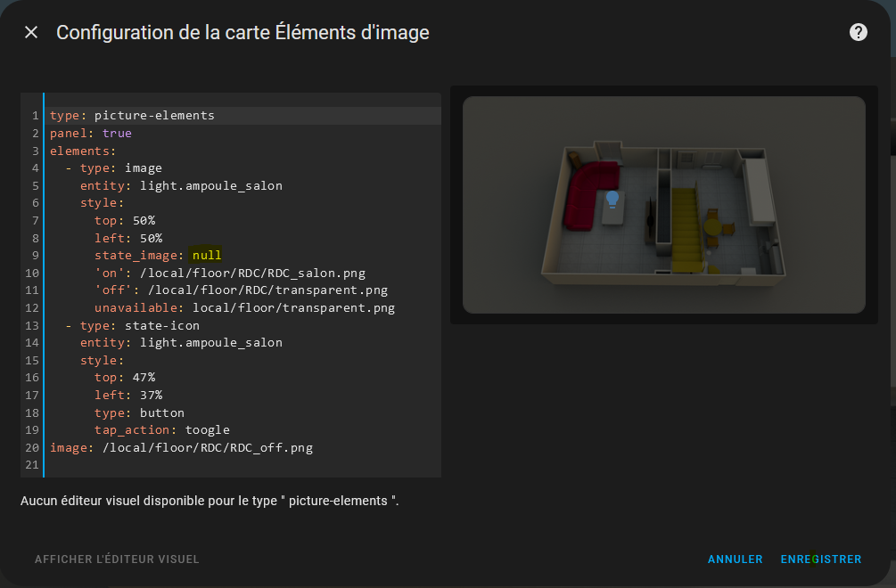This screenshot has height=588, width=896.
Task: Click ANNULER to cancel editing
Action: 735,559
